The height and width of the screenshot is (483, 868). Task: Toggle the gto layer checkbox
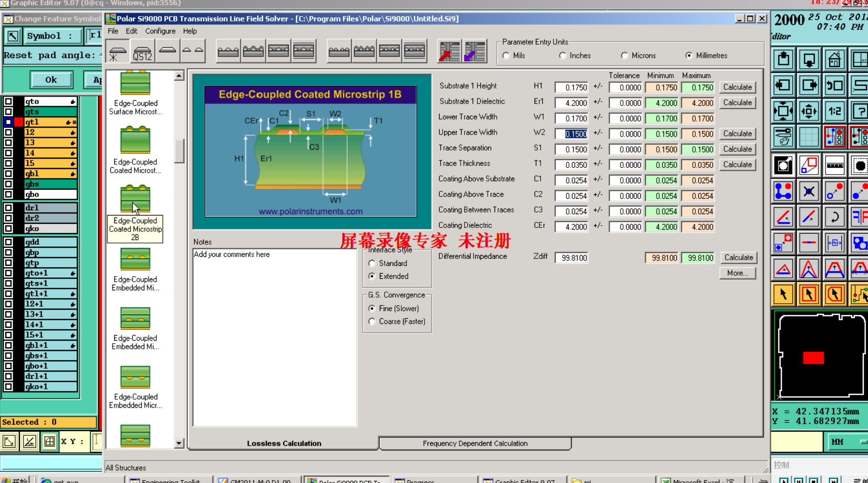8,102
